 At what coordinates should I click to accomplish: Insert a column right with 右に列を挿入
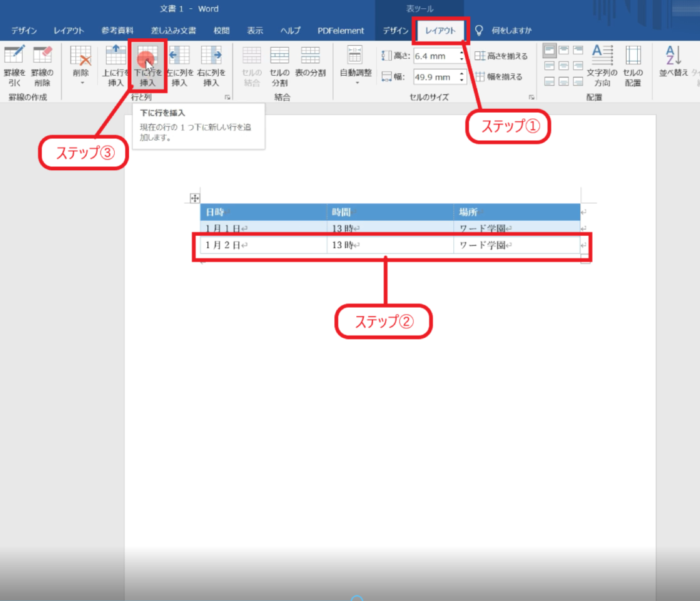tap(211, 66)
